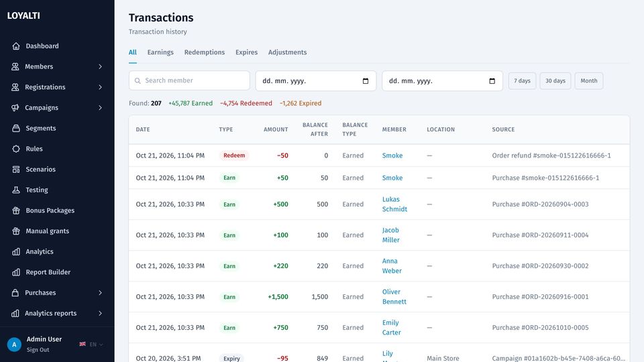Click the Redeem type badge
Screen dimensions: 644x362
pyautogui.click(x=234, y=156)
